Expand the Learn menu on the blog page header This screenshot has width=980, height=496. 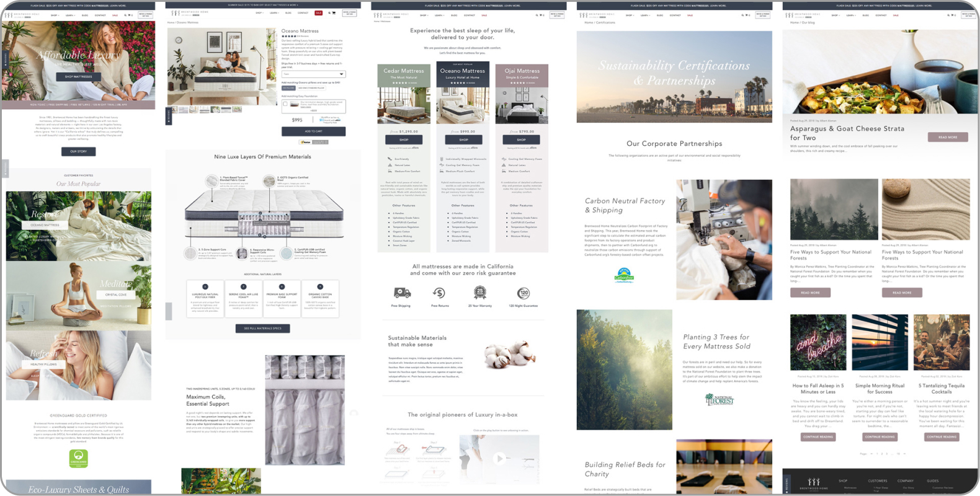point(851,15)
